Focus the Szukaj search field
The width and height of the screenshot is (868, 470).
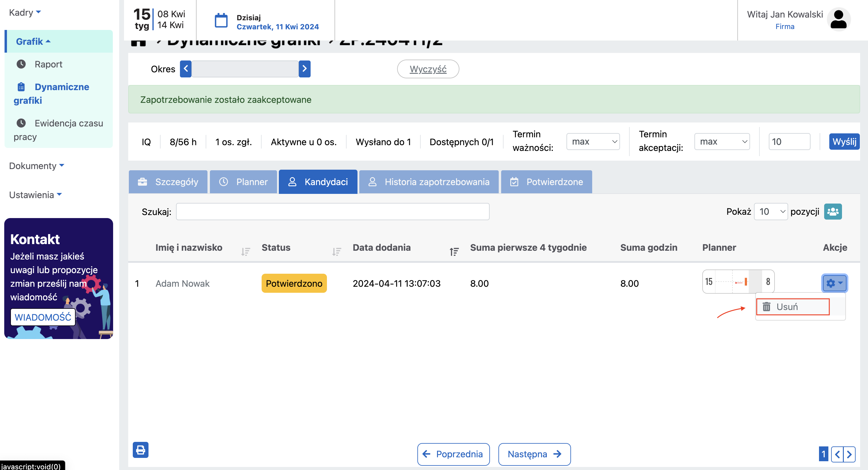(x=333, y=212)
